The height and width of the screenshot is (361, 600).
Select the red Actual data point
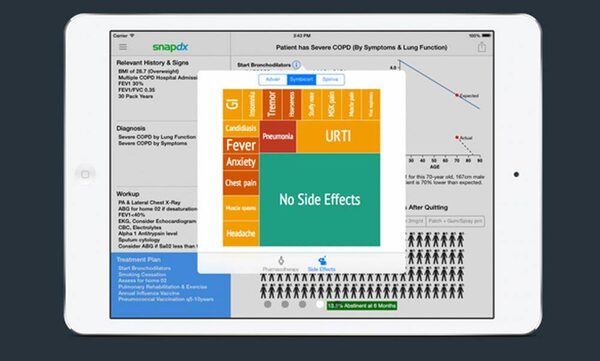[457, 137]
